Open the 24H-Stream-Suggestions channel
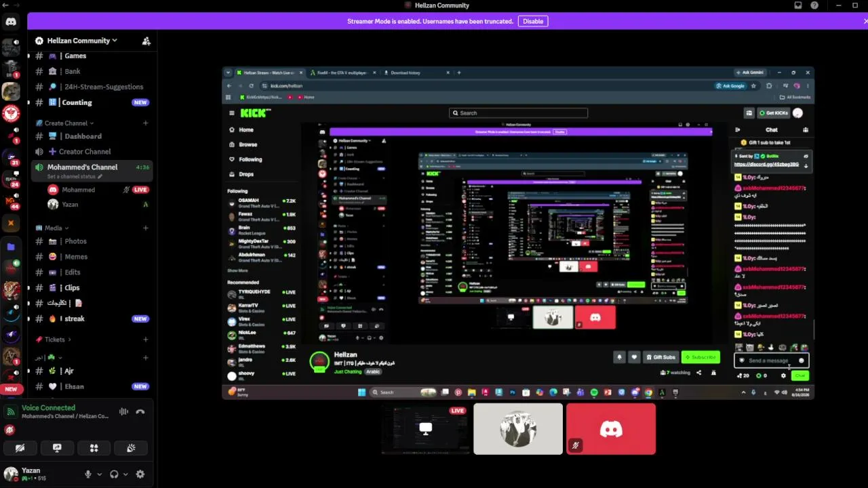This screenshot has width=868, height=488. click(x=92, y=87)
